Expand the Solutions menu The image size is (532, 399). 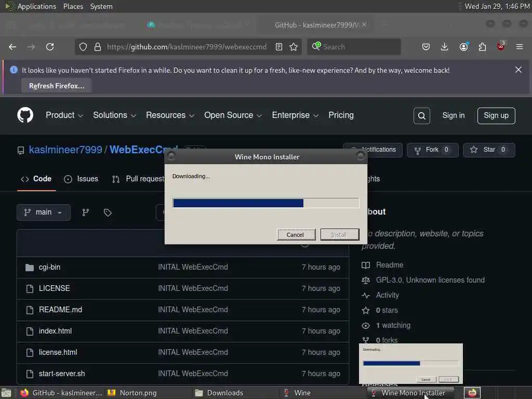click(114, 115)
